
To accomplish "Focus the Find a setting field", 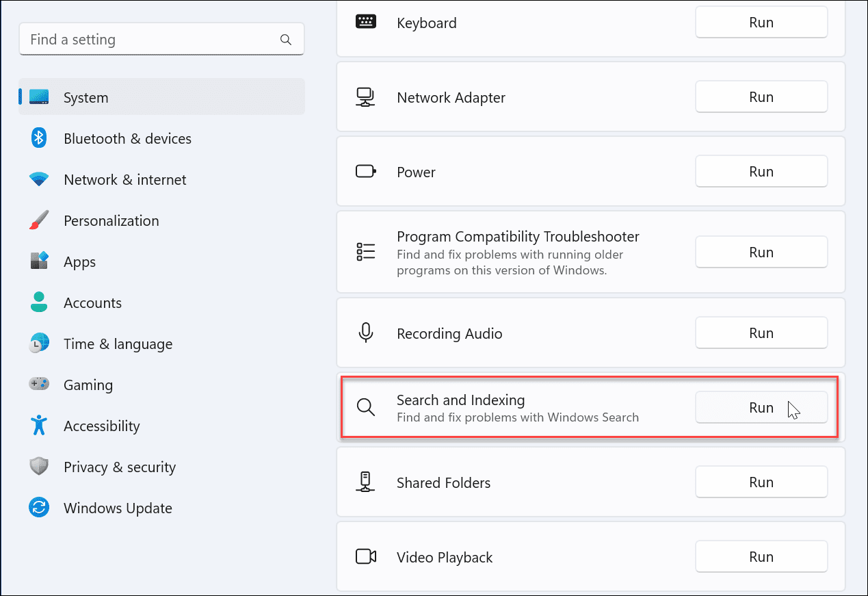I will pyautogui.click(x=150, y=40).
